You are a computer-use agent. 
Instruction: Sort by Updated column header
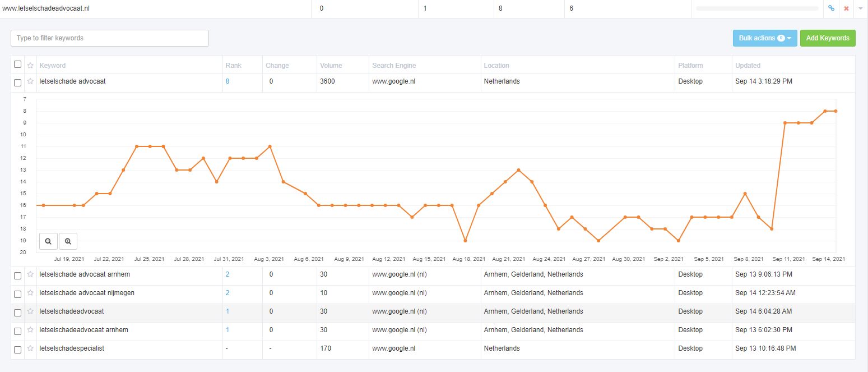[x=748, y=66]
